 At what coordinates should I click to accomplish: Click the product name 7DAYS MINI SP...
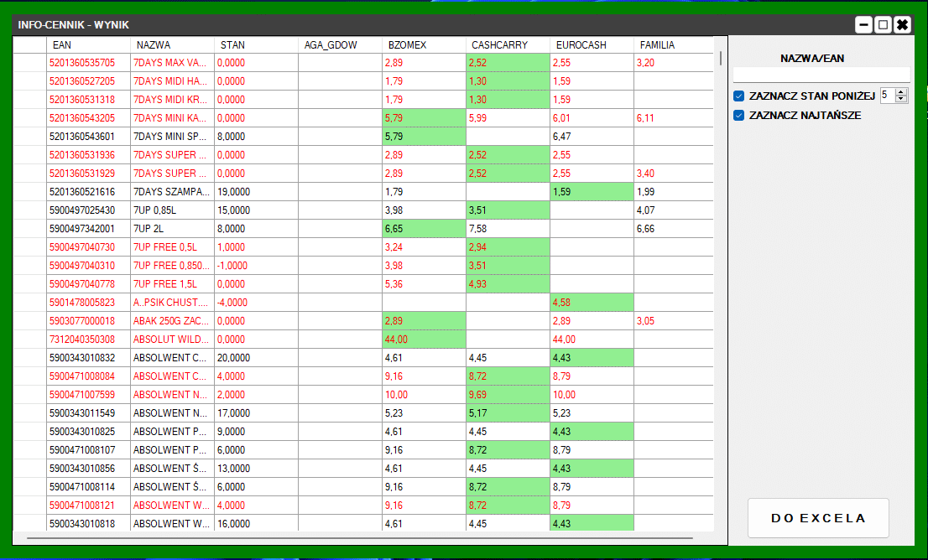coord(172,136)
